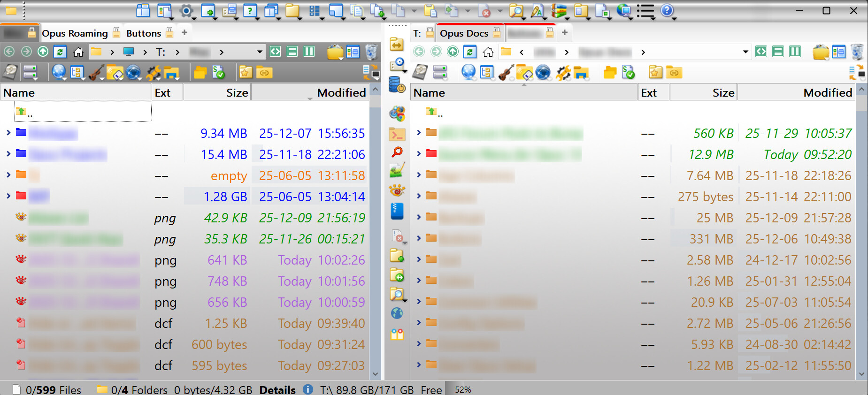Click the home icon in left pane
The image size is (868, 395).
coord(78,52)
